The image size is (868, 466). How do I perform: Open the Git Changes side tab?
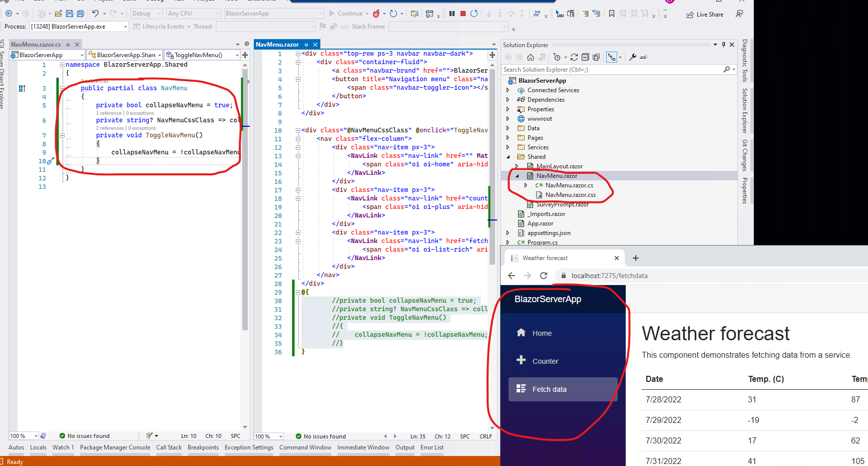pyautogui.click(x=744, y=155)
